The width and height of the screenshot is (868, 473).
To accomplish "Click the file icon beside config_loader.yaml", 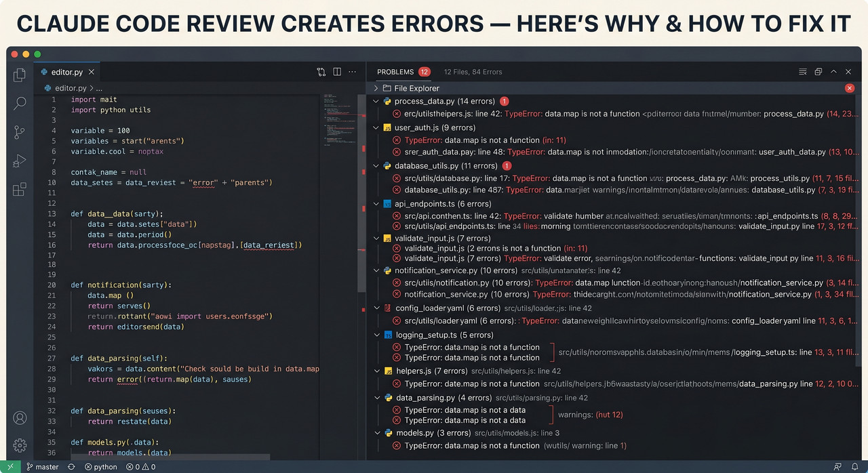I will tap(388, 308).
